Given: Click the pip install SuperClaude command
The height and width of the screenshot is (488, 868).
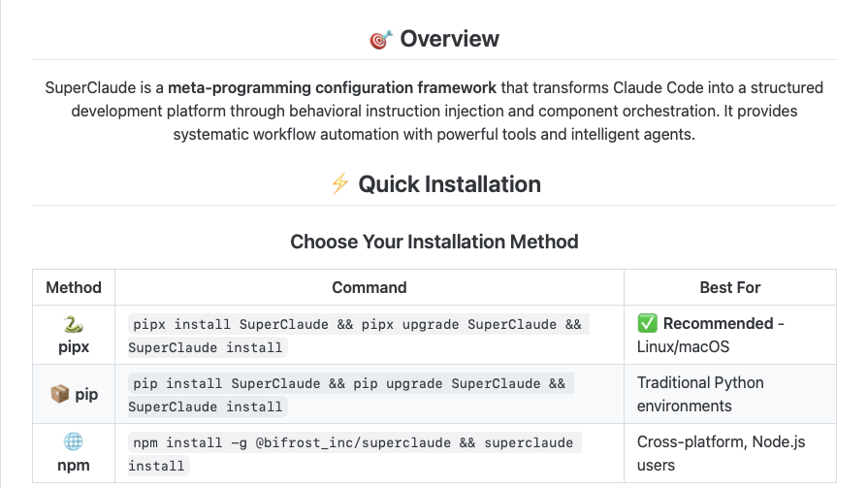Looking at the screenshot, I should [350, 395].
